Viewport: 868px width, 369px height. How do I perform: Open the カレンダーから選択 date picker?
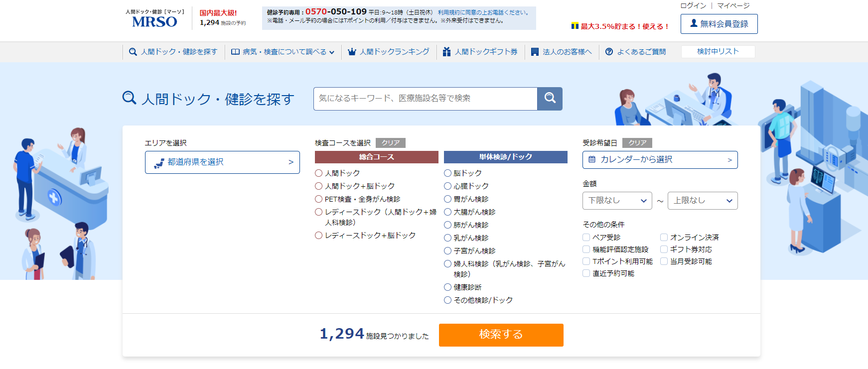pyautogui.click(x=660, y=160)
